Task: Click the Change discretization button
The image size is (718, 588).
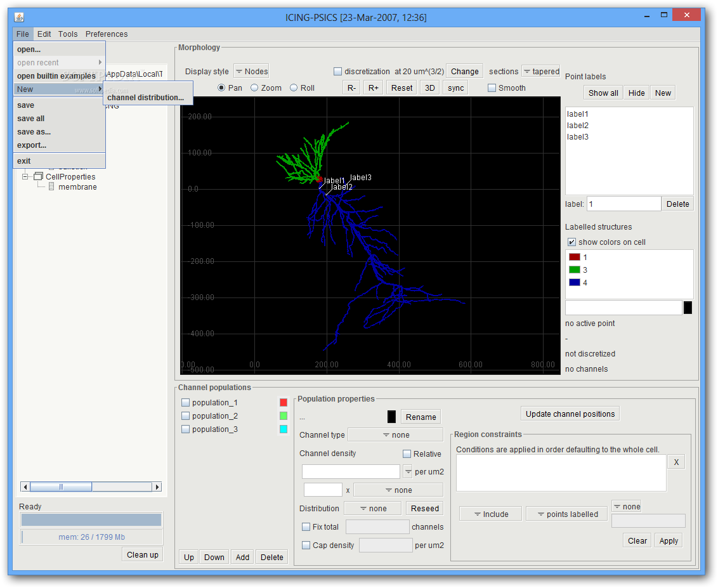Action: coord(464,72)
